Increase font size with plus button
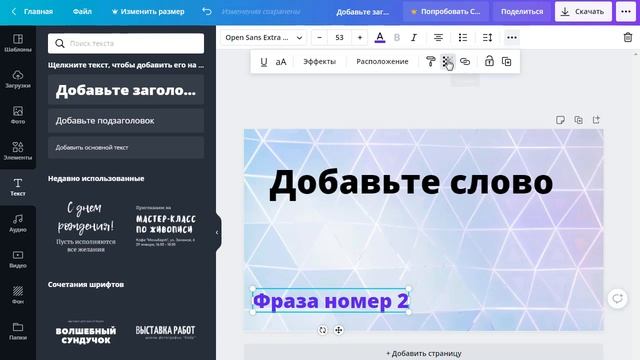The width and height of the screenshot is (640, 360). pyautogui.click(x=360, y=38)
